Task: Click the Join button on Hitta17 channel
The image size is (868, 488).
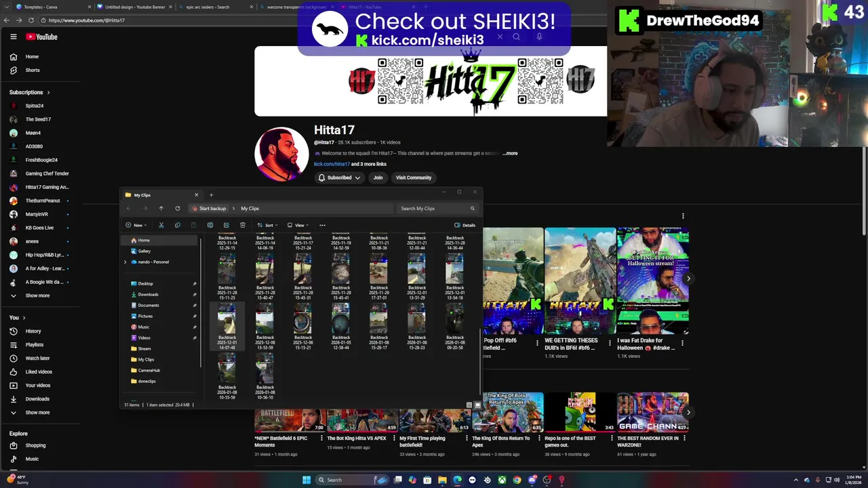Action: [x=378, y=178]
